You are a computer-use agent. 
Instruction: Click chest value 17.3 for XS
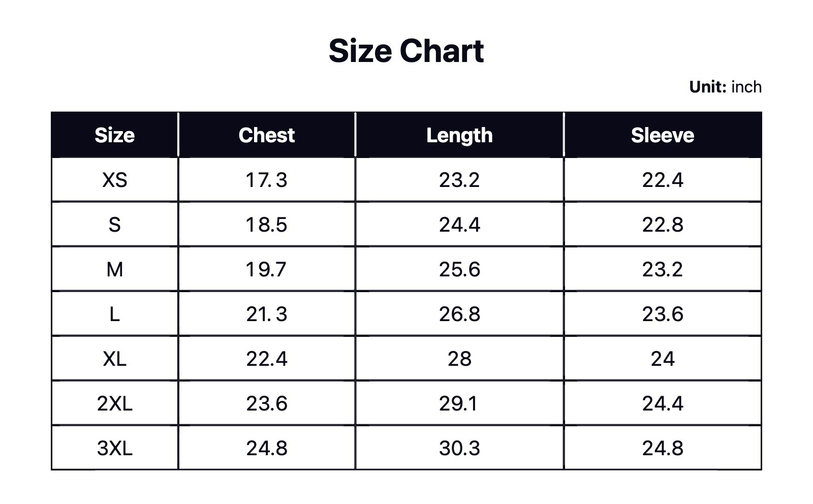[266, 180]
